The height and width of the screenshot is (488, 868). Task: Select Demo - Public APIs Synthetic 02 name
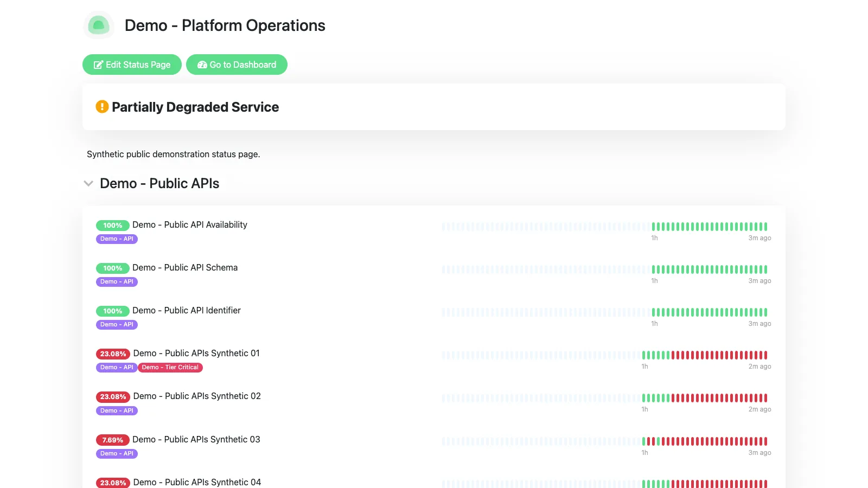197,396
